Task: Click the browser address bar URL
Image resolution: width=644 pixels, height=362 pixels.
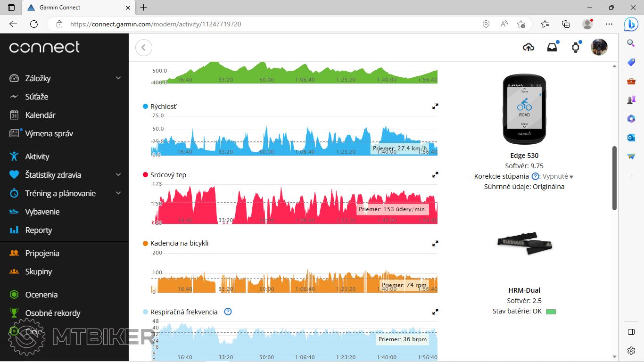Action: tap(156, 24)
